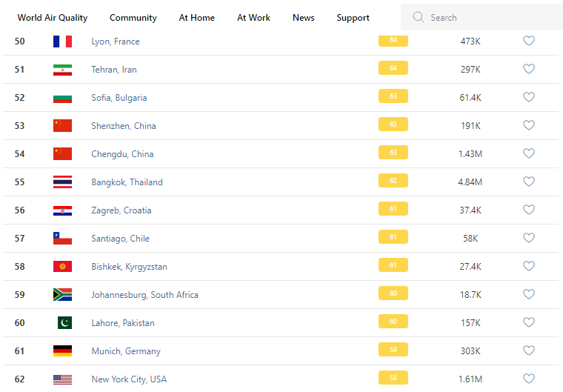Click the Kyrgyzstan flag icon
Screen dimensions: 563x392
point(62,267)
